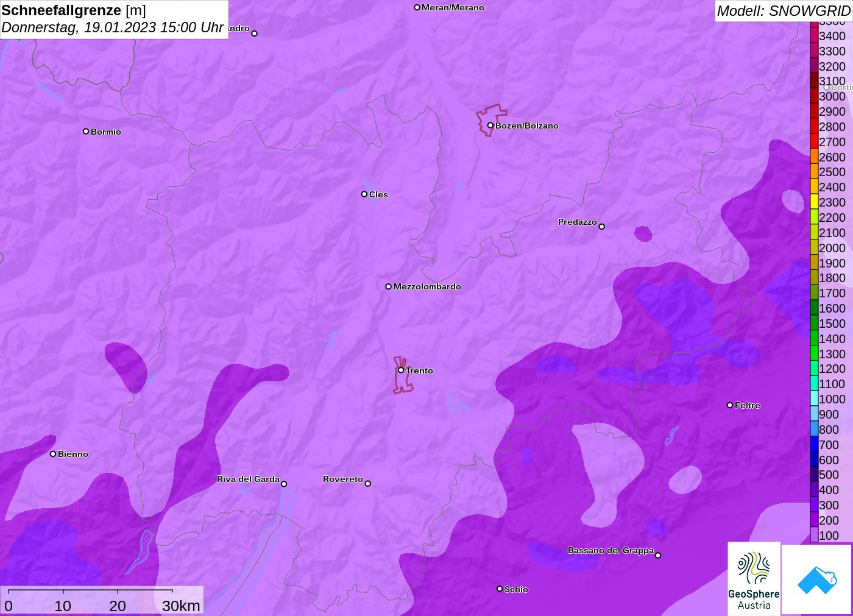Screen dimensions: 853x616
Task: Click the 30km scale bar label
Action: tap(181, 606)
